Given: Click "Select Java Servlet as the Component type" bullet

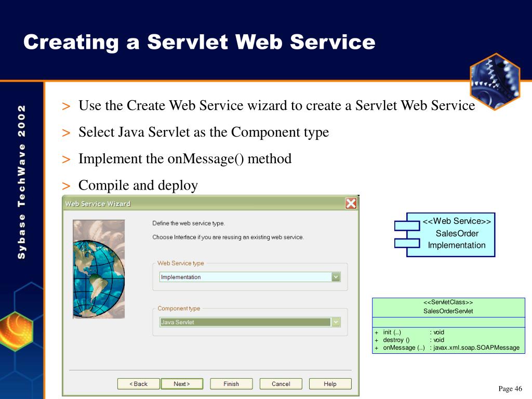Looking at the screenshot, I should tap(204, 132).
